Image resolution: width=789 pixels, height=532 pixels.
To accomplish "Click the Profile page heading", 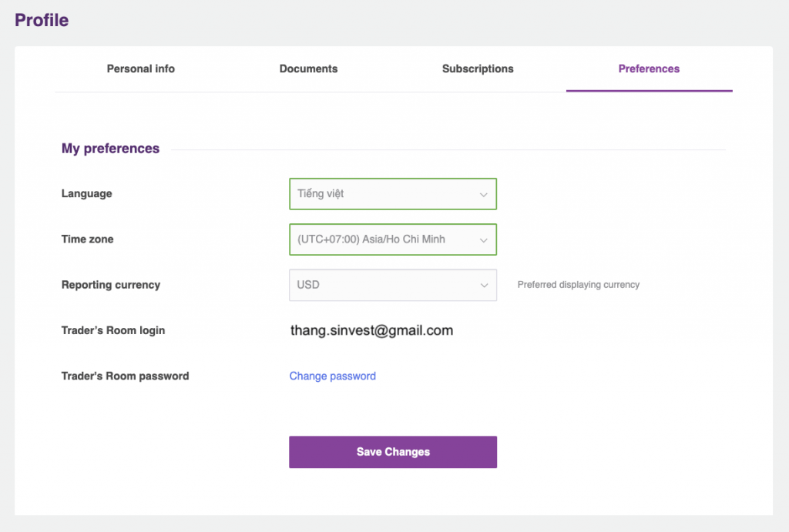I will (x=42, y=20).
